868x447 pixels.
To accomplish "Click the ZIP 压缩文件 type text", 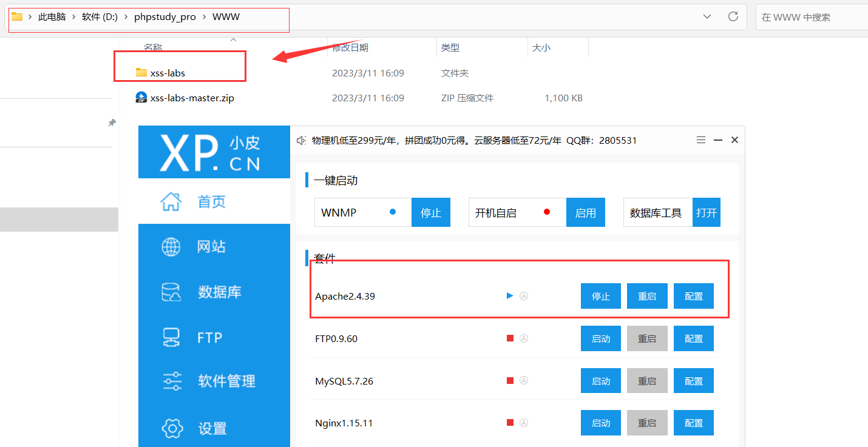I will tap(467, 98).
